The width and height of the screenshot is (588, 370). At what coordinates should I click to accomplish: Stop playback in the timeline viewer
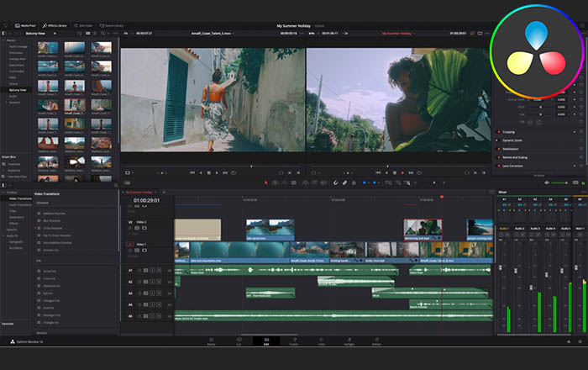pyautogui.click(x=395, y=172)
